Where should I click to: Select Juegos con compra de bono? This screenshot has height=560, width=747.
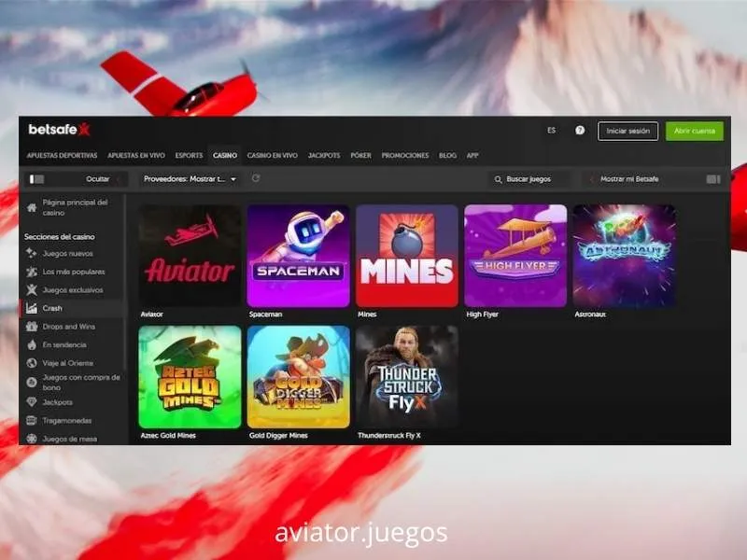click(81, 383)
